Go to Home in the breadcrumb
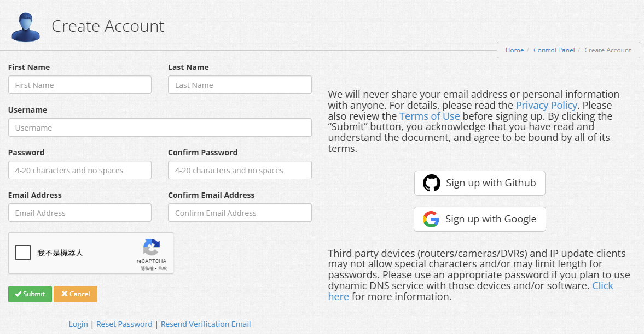Viewport: 644px width, 334px height. (x=514, y=50)
